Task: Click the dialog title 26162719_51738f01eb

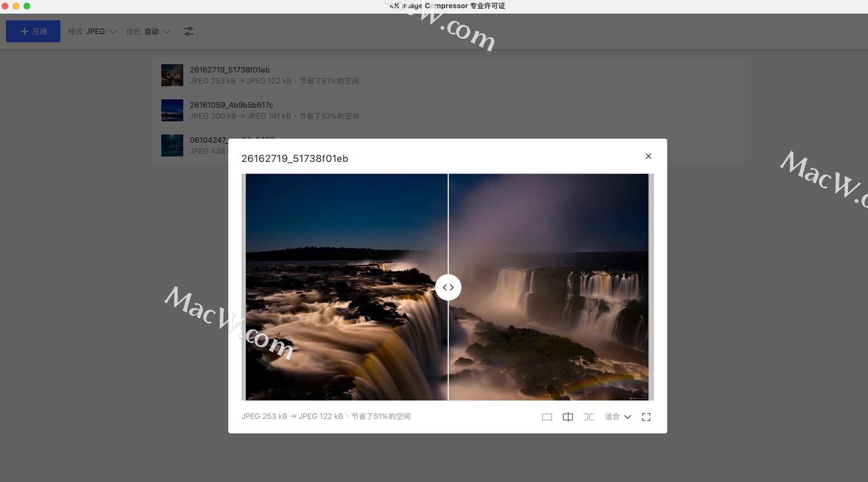Action: [x=295, y=159]
